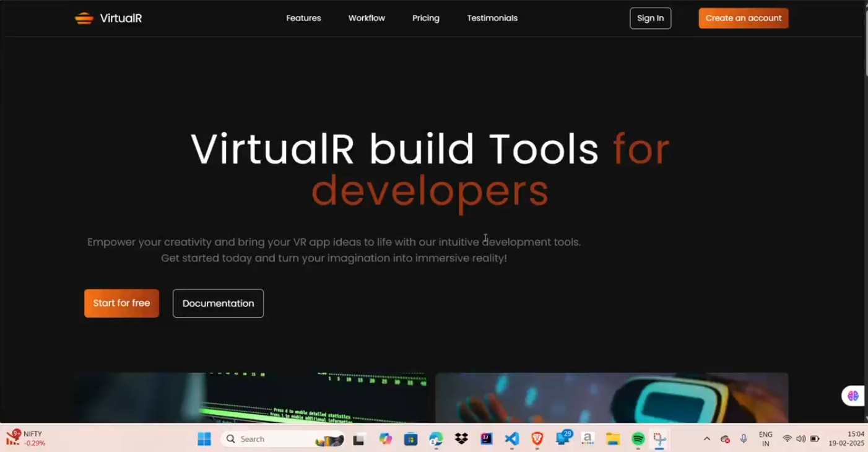Open the Documentation link
The image size is (868, 452).
tap(218, 303)
